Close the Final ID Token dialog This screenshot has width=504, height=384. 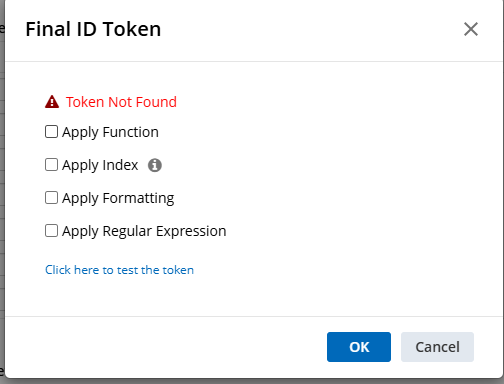point(471,29)
